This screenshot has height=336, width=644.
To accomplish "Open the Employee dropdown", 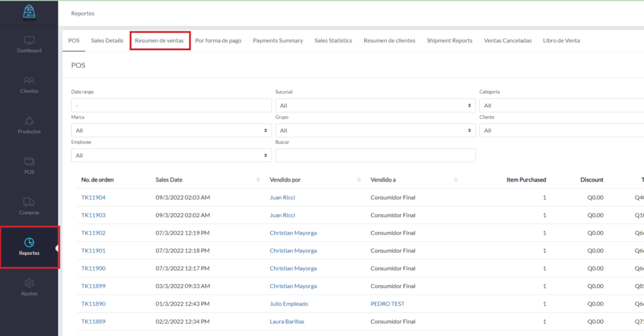I will [x=171, y=155].
